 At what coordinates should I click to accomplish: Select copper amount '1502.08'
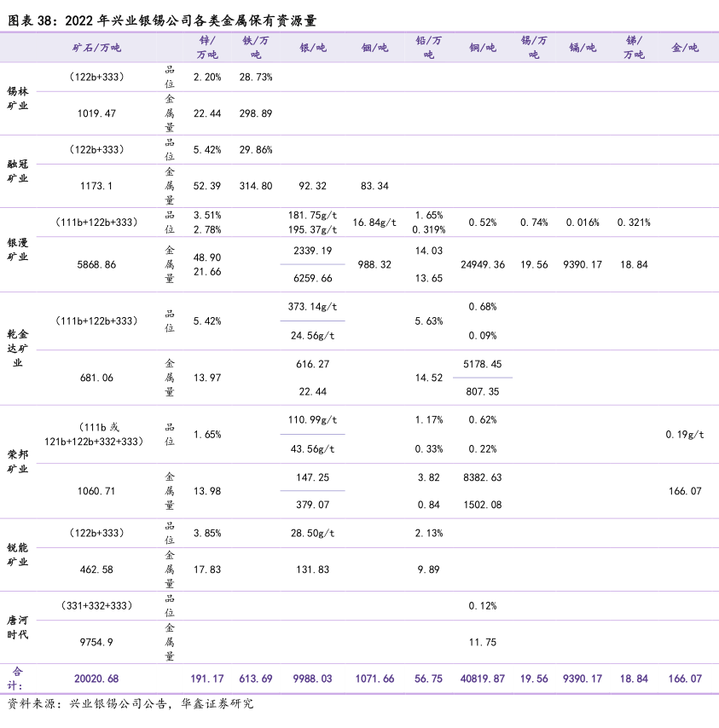pyautogui.click(x=483, y=505)
